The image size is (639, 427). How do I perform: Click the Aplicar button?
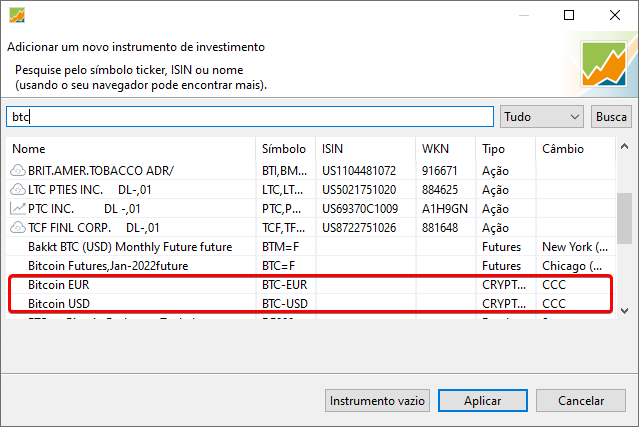click(483, 401)
